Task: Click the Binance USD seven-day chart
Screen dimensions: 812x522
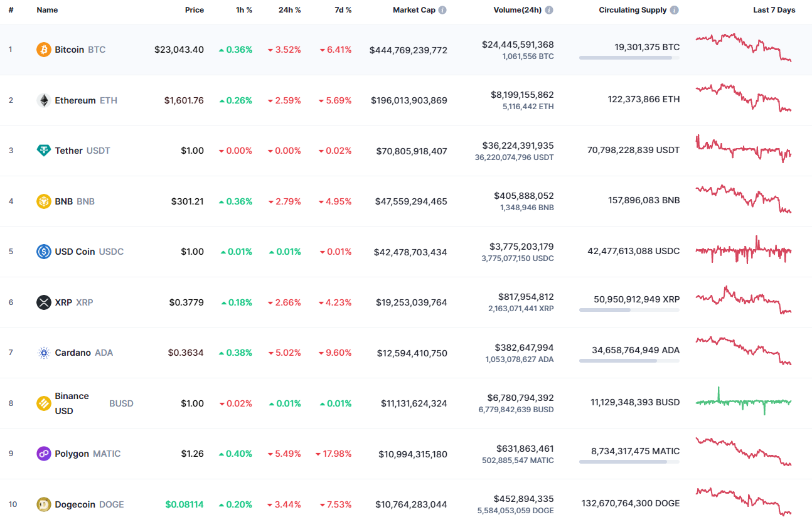Action: click(744, 402)
